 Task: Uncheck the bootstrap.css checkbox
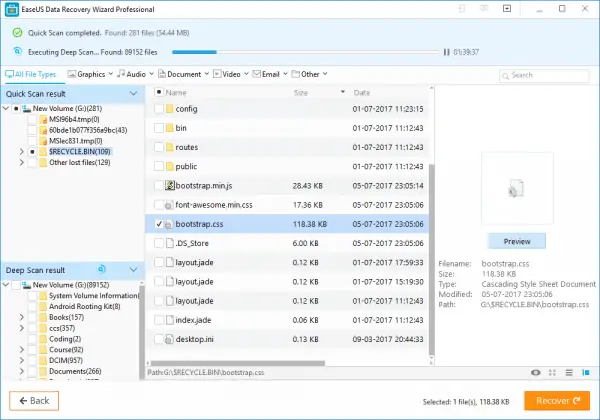coord(159,224)
